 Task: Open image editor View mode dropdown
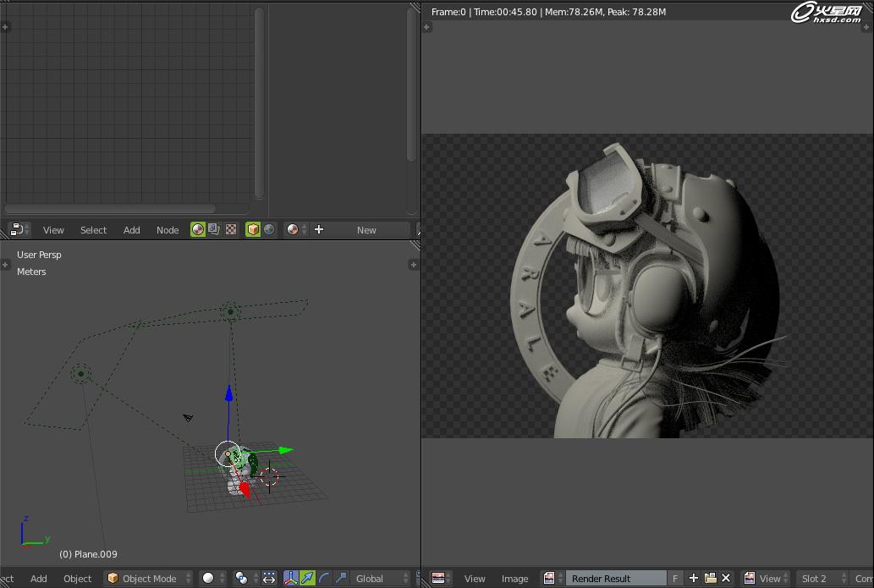coord(764,579)
